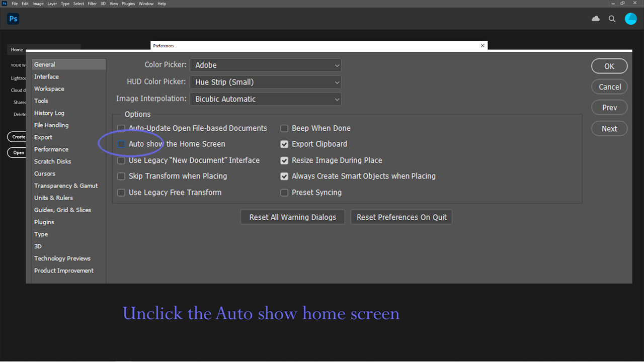This screenshot has height=362, width=644.
Task: Close the Preferences dialog with the X
Action: tap(482, 45)
